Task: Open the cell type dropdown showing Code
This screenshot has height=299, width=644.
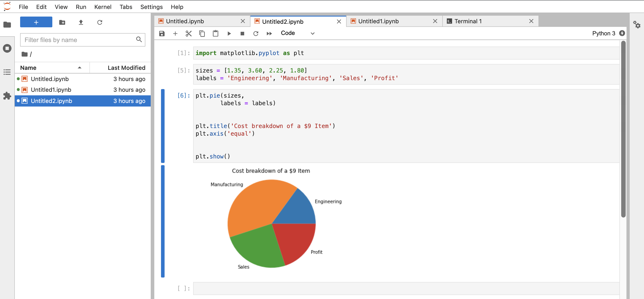Action: [x=298, y=33]
